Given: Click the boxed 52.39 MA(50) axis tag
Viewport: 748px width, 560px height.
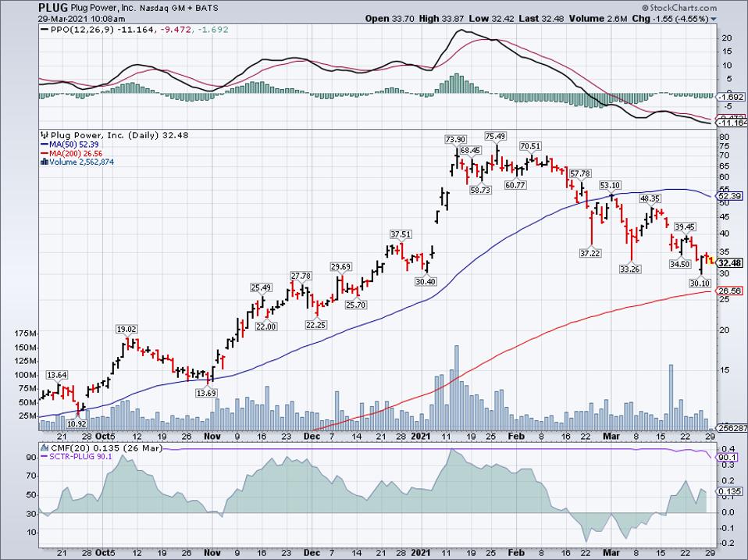Looking at the screenshot, I should click(x=730, y=196).
